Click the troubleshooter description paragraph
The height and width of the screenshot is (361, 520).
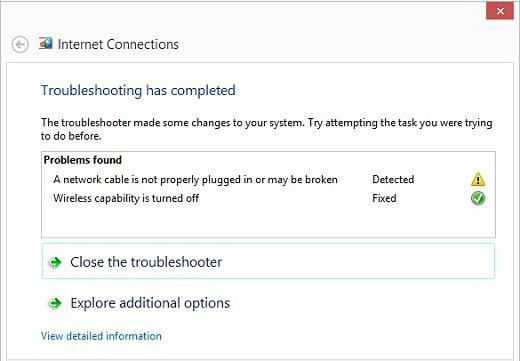pyautogui.click(x=266, y=129)
